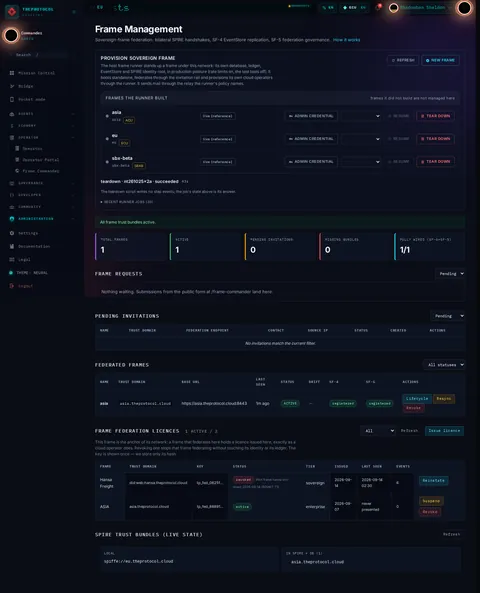
Task: Click Admin Credential for asia frame
Action: click(x=311, y=116)
